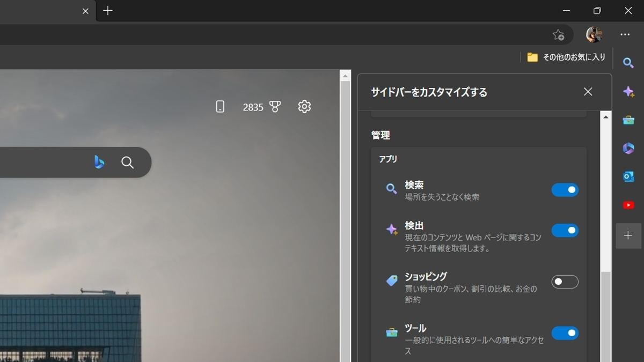
Task: Click the ショッピング price tag icon in the list
Action: tap(392, 280)
